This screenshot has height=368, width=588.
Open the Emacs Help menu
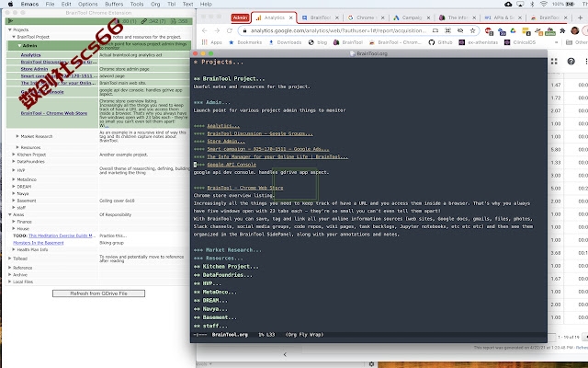206,4
